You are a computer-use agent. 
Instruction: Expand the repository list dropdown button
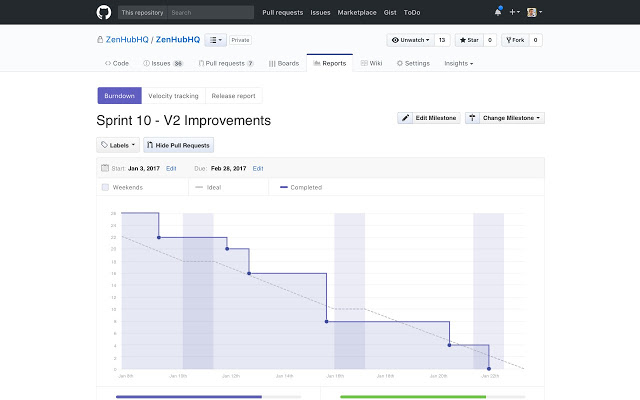(x=216, y=40)
